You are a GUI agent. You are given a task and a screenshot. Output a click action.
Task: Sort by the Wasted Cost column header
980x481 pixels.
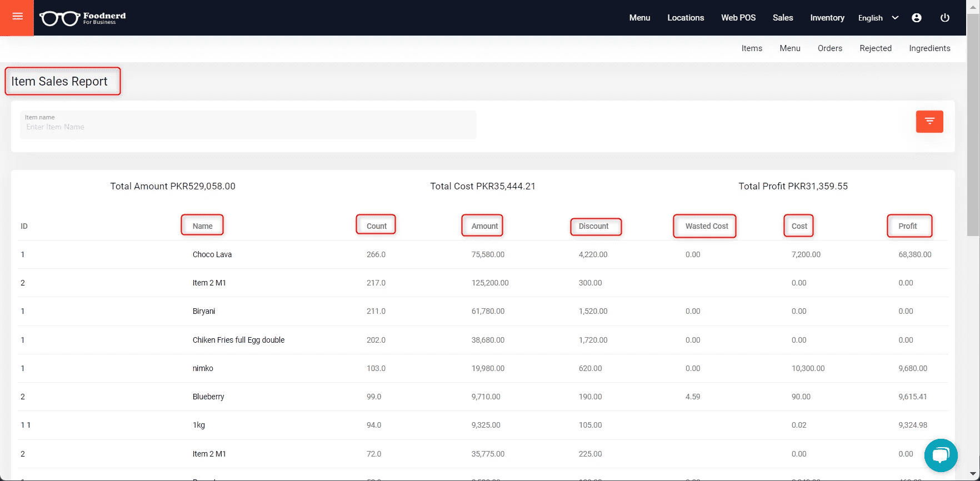(707, 226)
